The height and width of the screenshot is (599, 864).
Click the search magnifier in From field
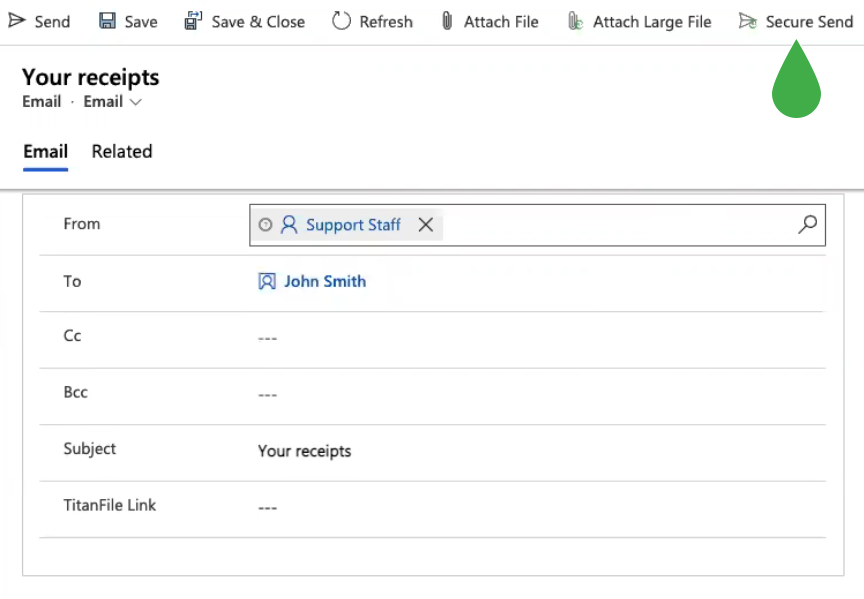[x=807, y=224]
